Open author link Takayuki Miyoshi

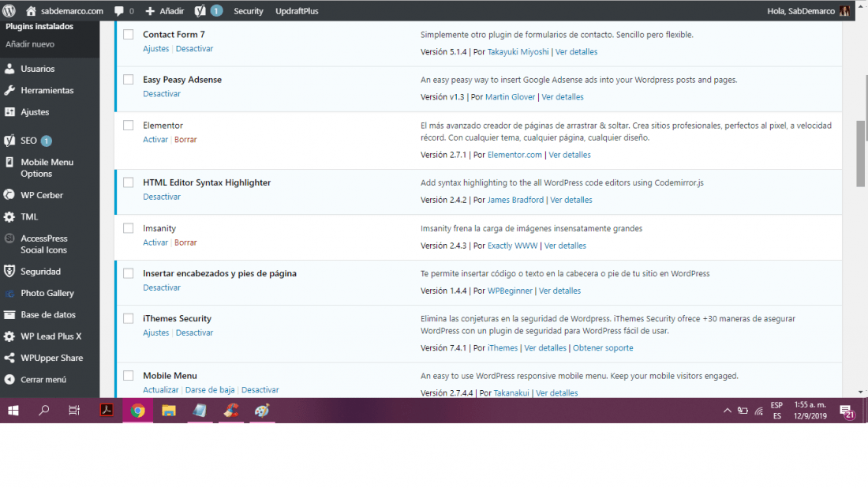pyautogui.click(x=518, y=51)
